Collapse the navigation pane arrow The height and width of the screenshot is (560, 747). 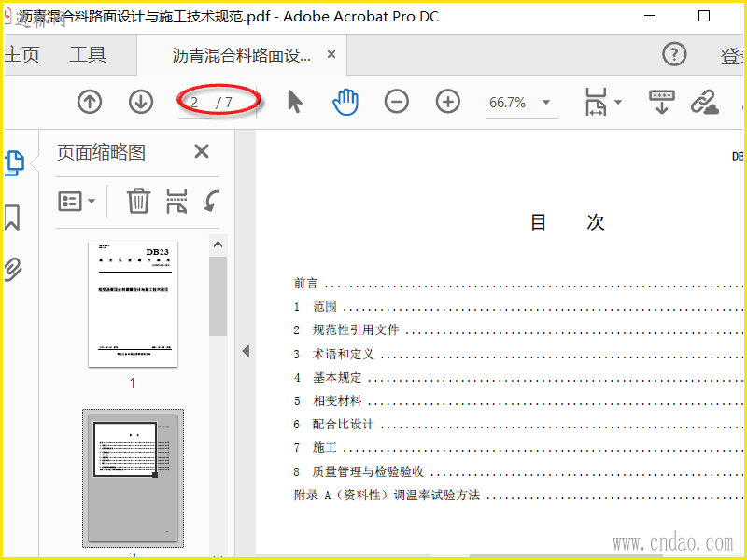[246, 352]
